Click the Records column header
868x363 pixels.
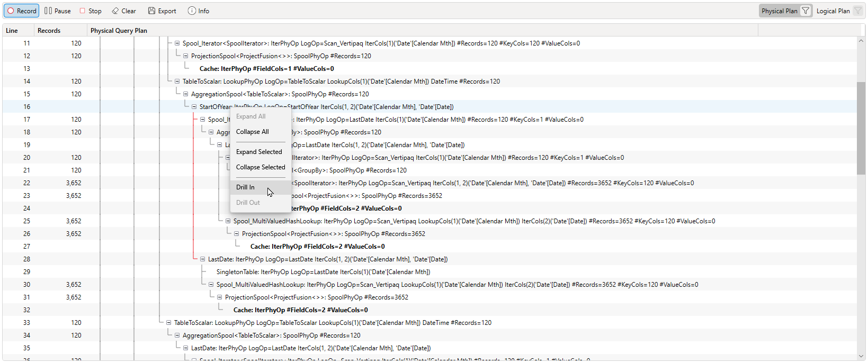(49, 31)
